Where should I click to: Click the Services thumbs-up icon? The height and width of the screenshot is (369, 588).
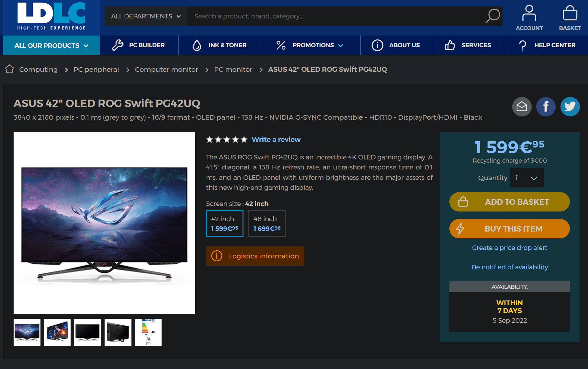pyautogui.click(x=450, y=45)
